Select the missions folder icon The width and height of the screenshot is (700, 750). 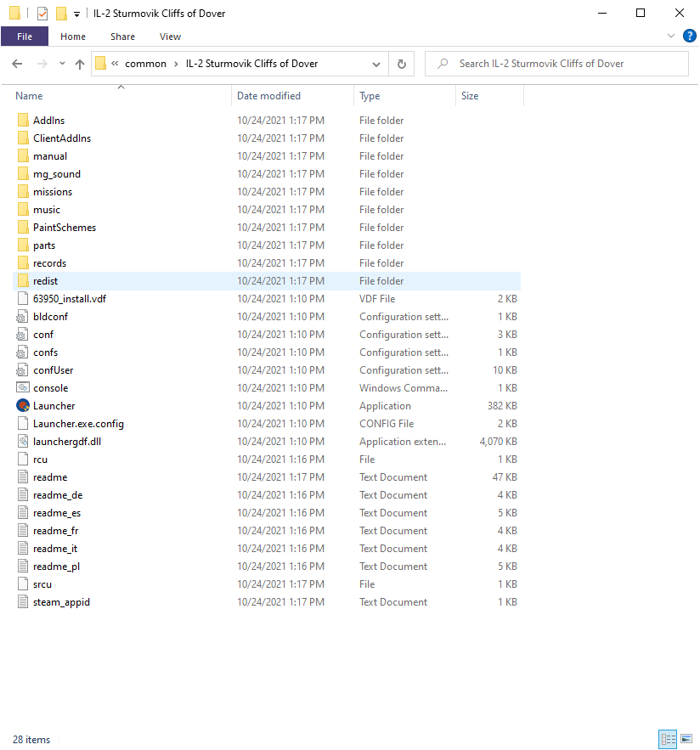click(23, 191)
